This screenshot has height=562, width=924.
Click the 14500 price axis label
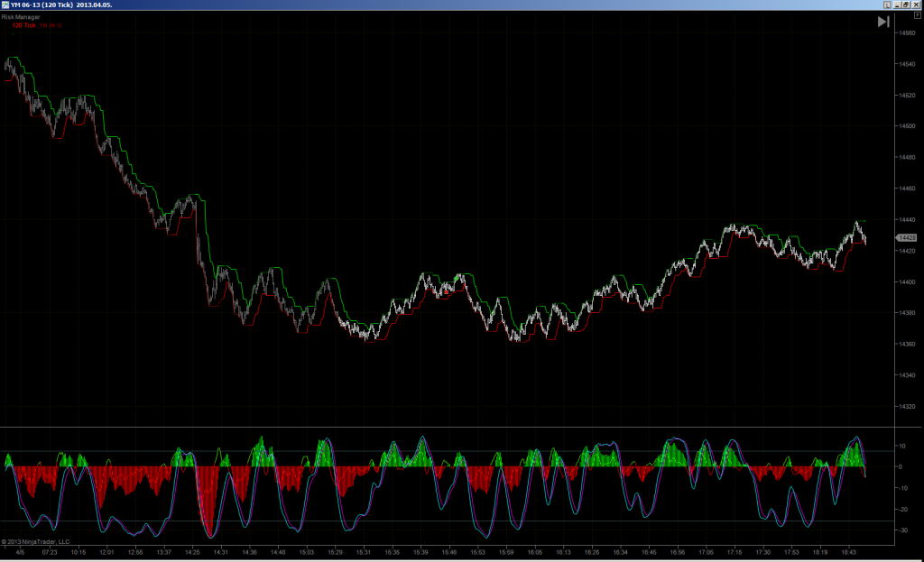pos(908,126)
